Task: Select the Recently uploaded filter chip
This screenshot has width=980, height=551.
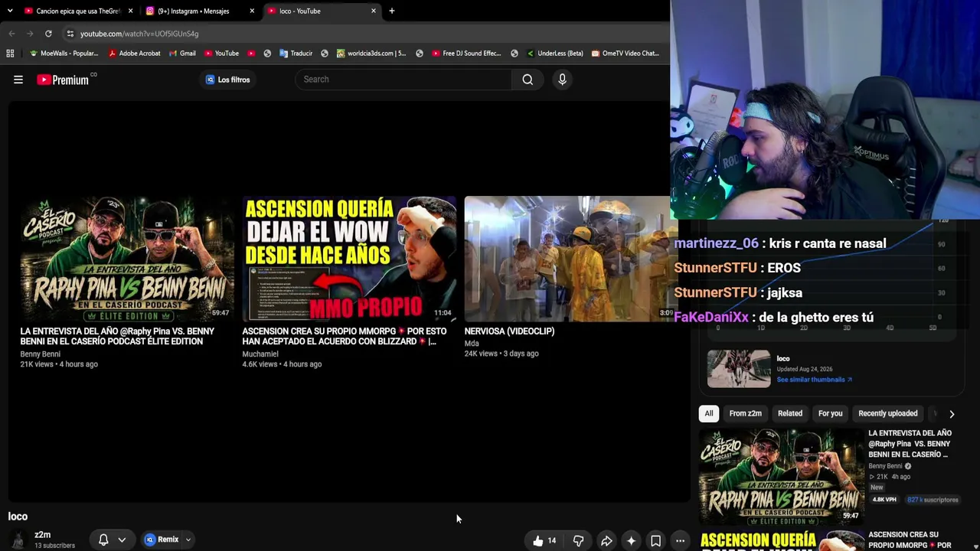Action: pyautogui.click(x=888, y=413)
